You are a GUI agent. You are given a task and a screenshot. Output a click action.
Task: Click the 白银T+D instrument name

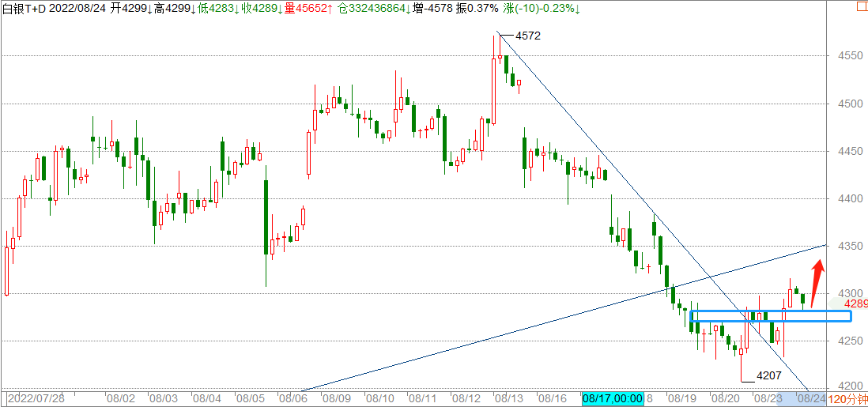click(24, 8)
